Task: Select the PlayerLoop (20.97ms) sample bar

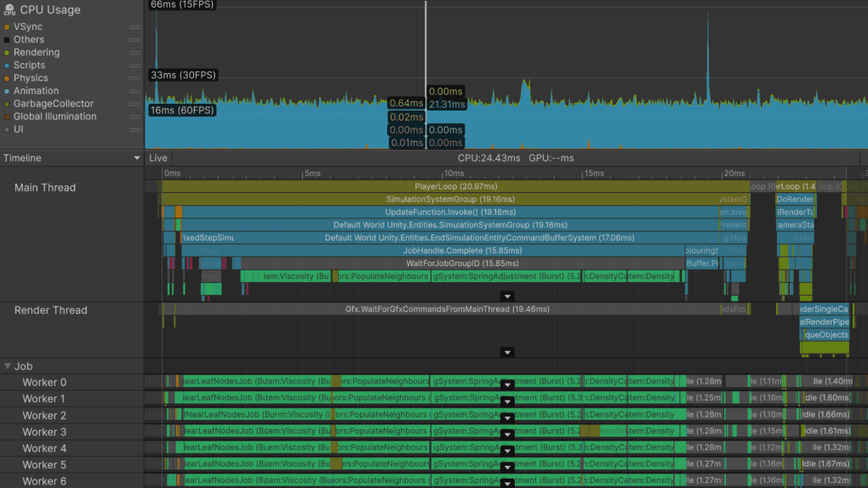Action: coord(455,186)
